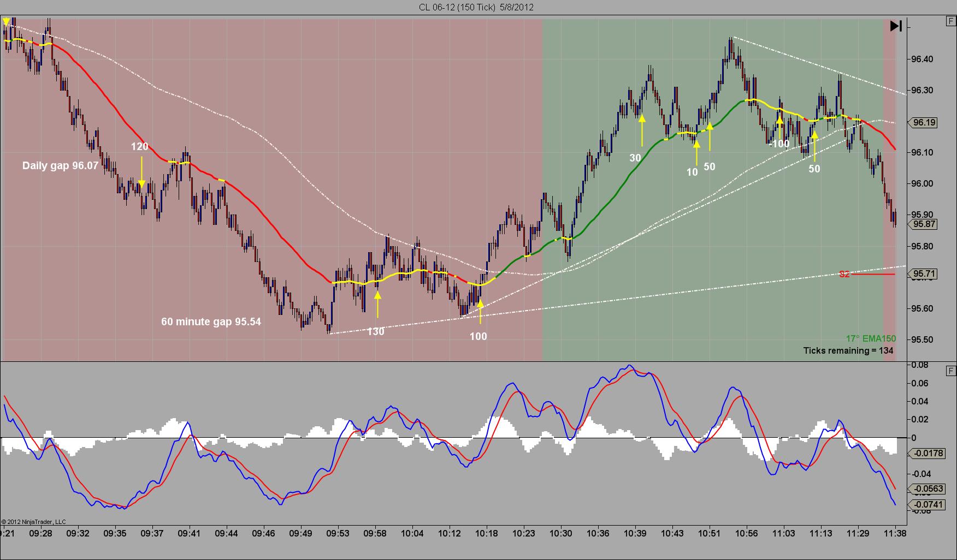The image size is (957, 560).
Task: Click the '17° EMA150' readout
Action: point(871,338)
